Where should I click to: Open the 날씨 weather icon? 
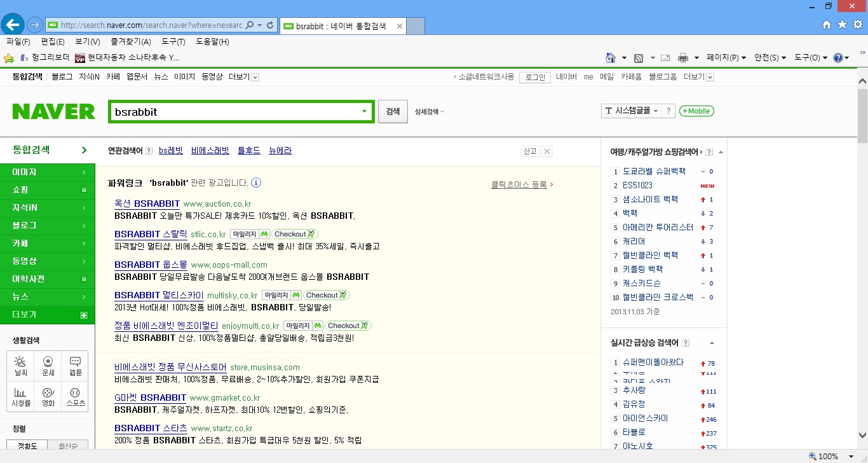20,366
